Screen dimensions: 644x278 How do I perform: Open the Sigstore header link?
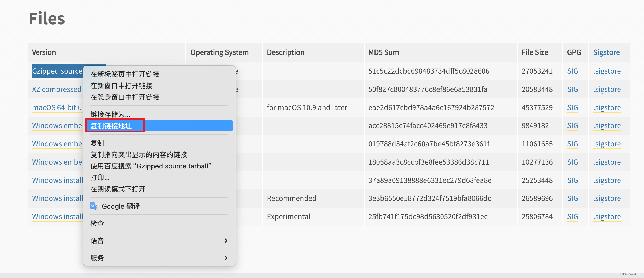click(x=606, y=52)
